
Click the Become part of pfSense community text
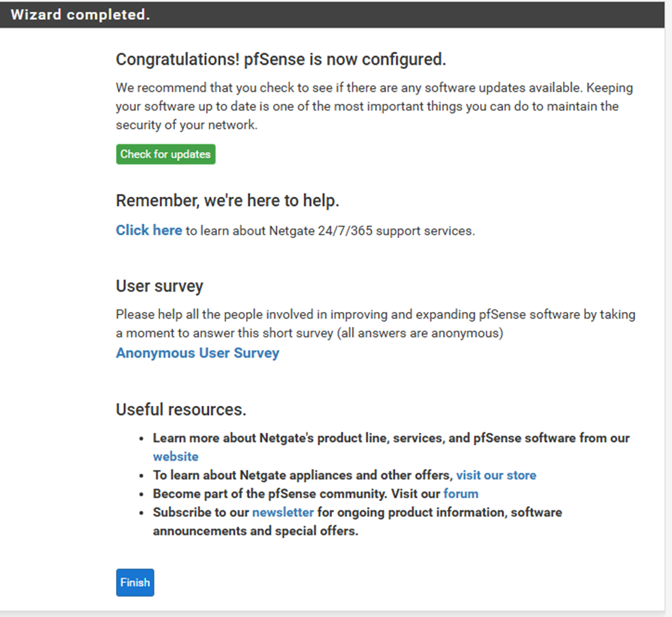[297, 493]
